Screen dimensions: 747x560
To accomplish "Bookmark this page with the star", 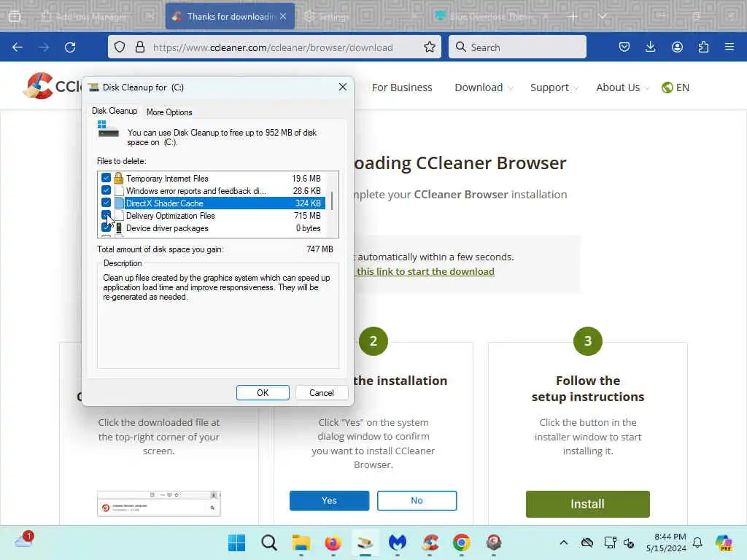I will [x=429, y=47].
